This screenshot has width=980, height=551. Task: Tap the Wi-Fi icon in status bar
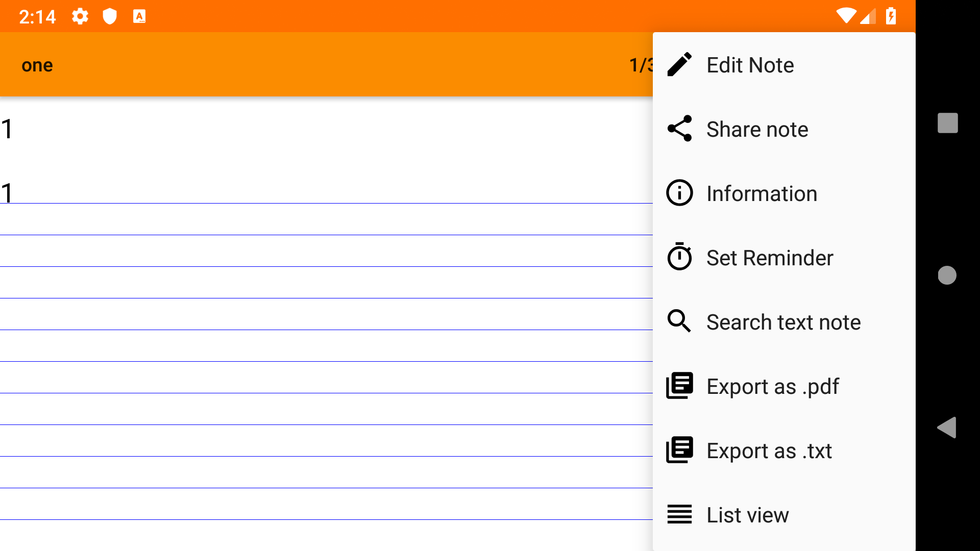tap(847, 16)
